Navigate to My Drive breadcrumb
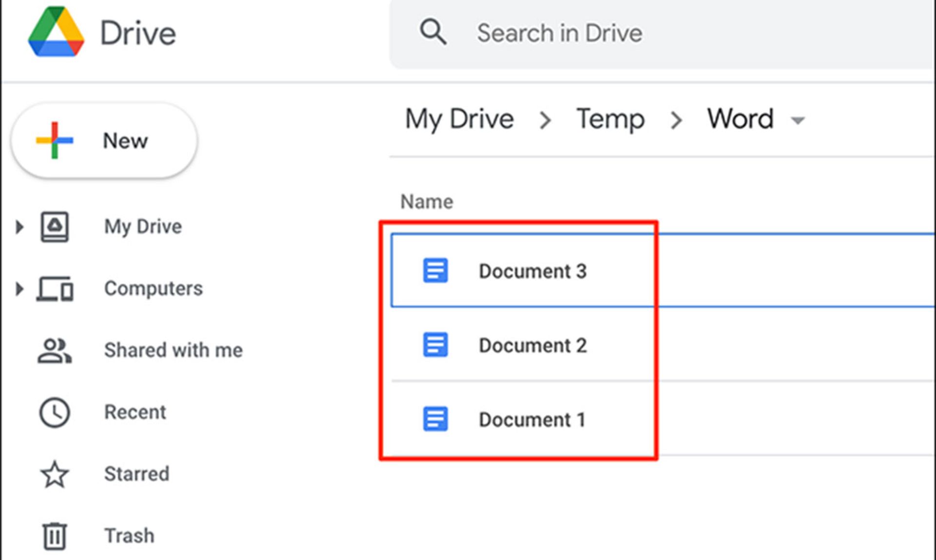Viewport: 936px width, 560px height. click(459, 119)
